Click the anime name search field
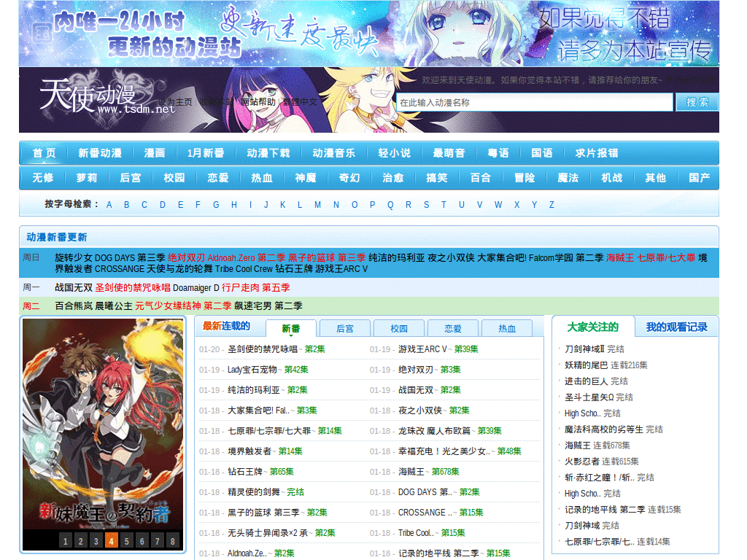 pyautogui.click(x=534, y=102)
